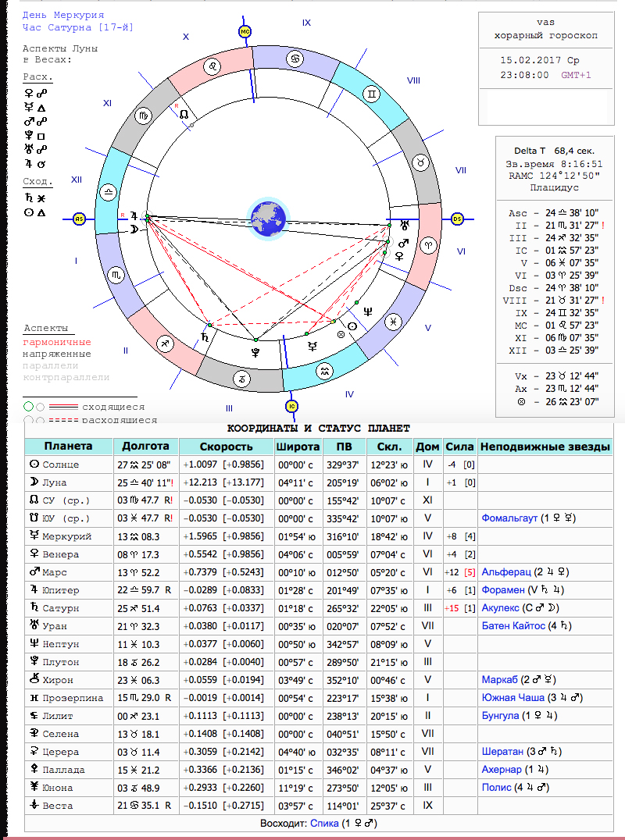Select the Sagittarius sign on the zodiac ring

click(166, 343)
